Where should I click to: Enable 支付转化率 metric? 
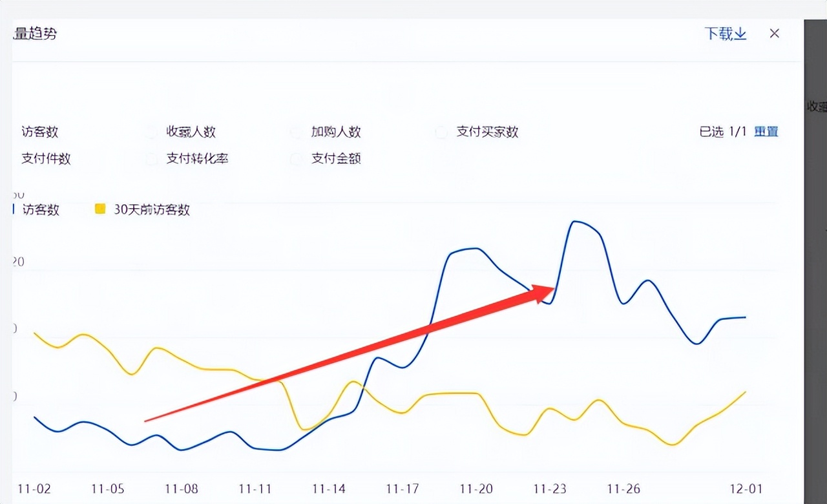151,158
